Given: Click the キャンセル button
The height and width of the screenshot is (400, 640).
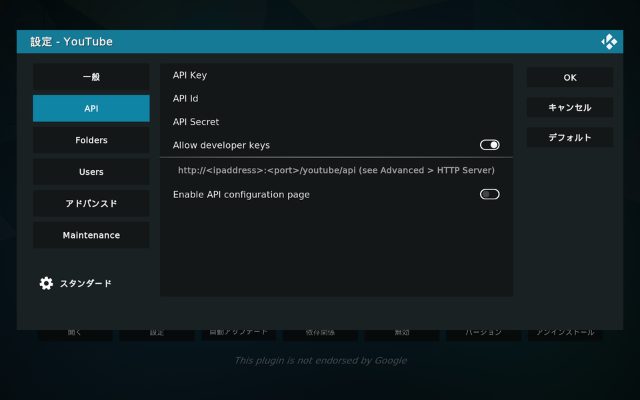Looking at the screenshot, I should pyautogui.click(x=569, y=107).
